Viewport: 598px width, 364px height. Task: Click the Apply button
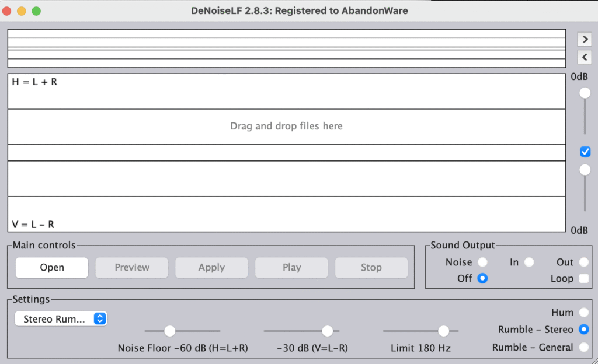[x=211, y=267]
